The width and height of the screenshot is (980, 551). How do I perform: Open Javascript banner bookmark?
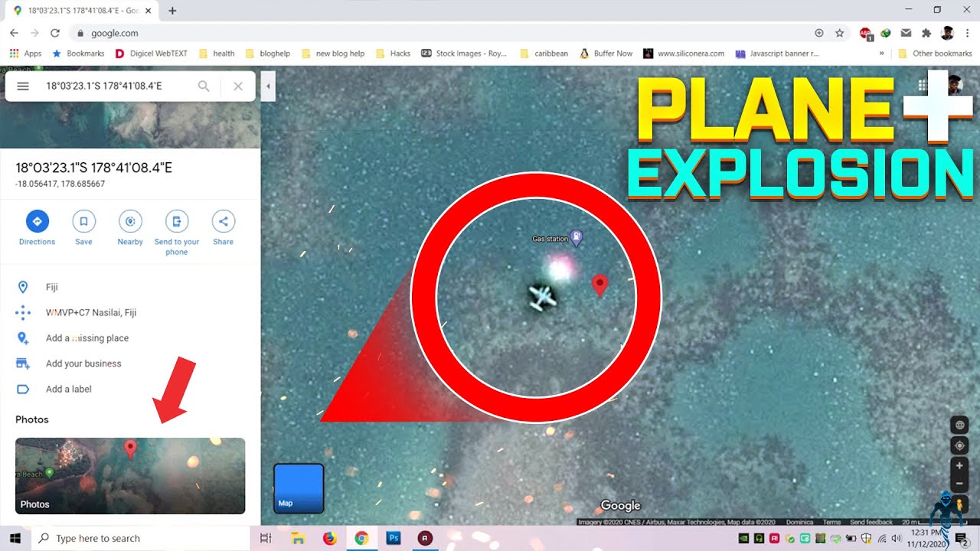point(777,54)
